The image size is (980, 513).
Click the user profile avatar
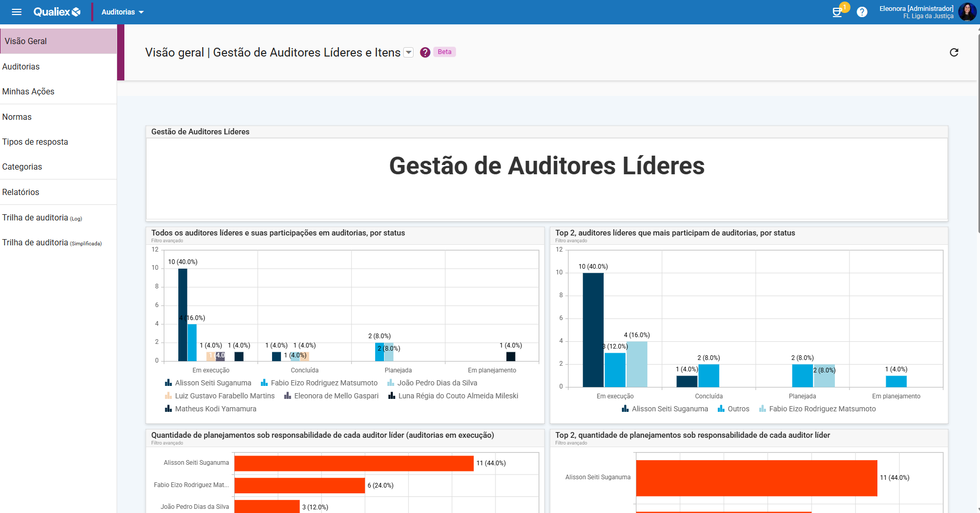coord(967,12)
